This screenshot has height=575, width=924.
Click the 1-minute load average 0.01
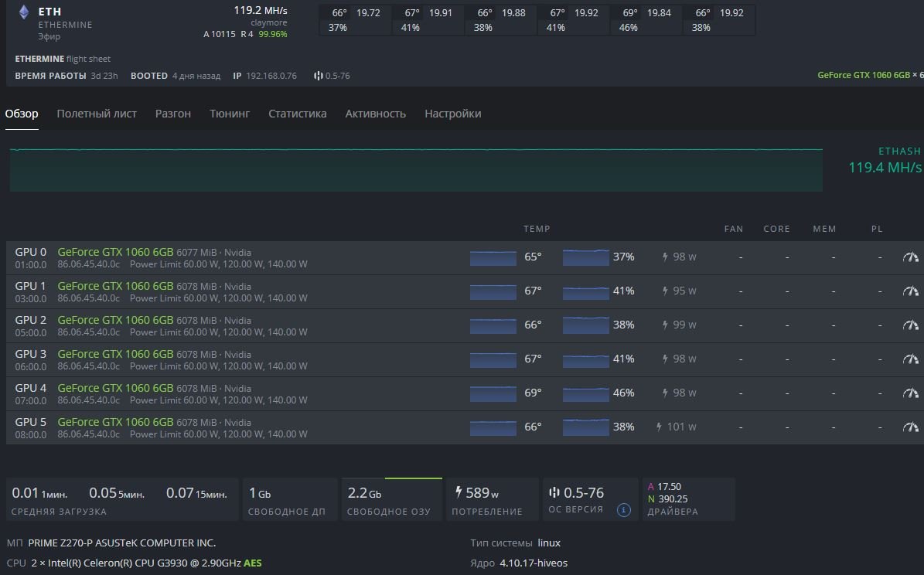[26, 493]
